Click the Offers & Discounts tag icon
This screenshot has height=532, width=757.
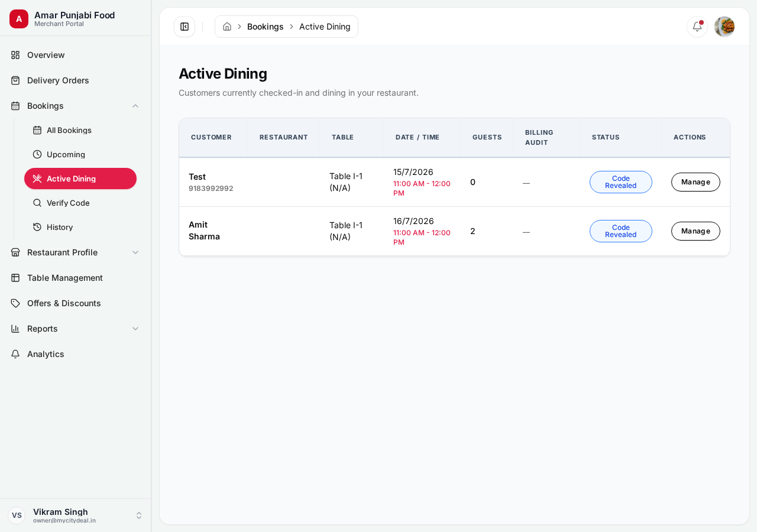tap(15, 303)
